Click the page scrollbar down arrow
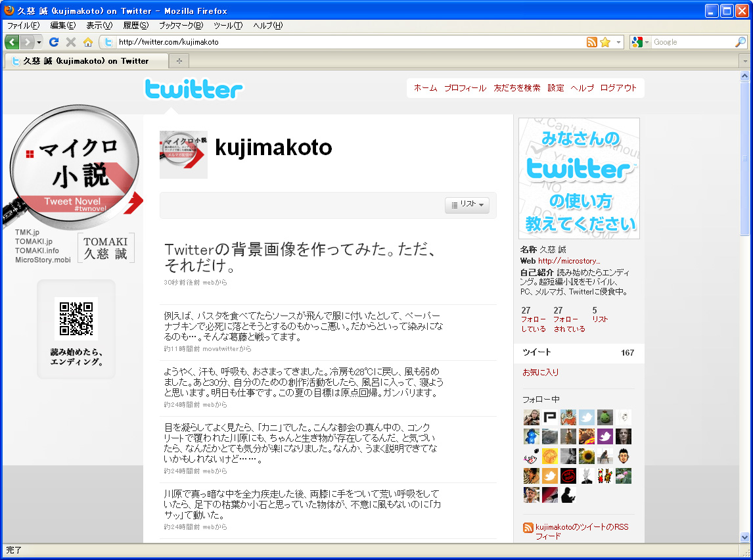This screenshot has height=560, width=753. click(x=745, y=538)
